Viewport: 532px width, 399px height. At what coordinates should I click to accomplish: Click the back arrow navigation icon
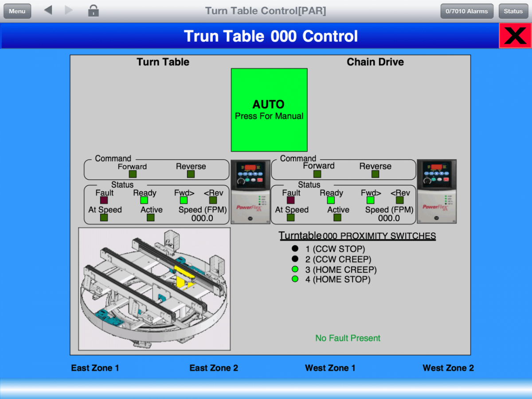coord(48,10)
